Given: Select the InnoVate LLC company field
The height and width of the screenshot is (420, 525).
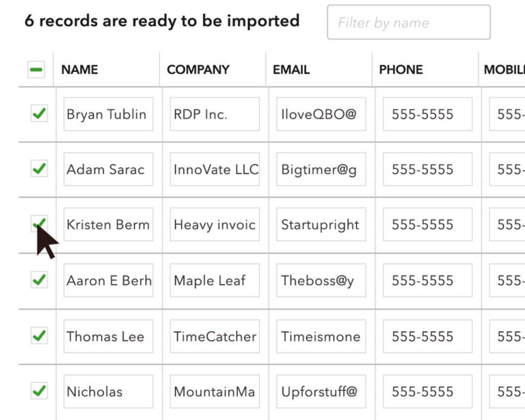Looking at the screenshot, I should (215, 169).
